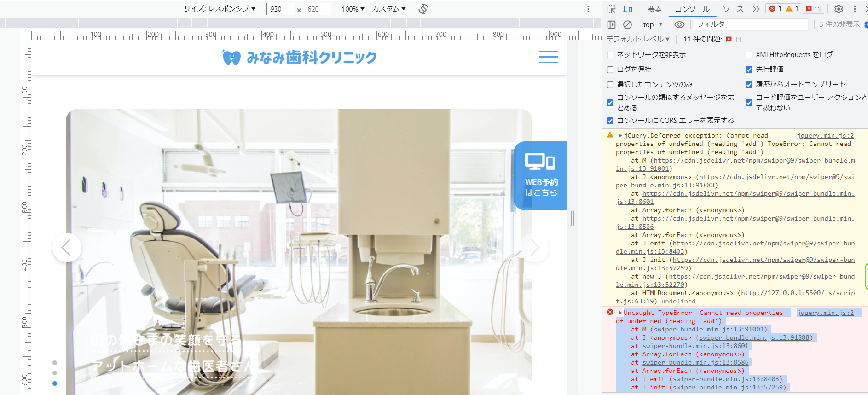Open swiper-bundle.min.js:13:91001 link in error
868x395 pixels.
709,329
